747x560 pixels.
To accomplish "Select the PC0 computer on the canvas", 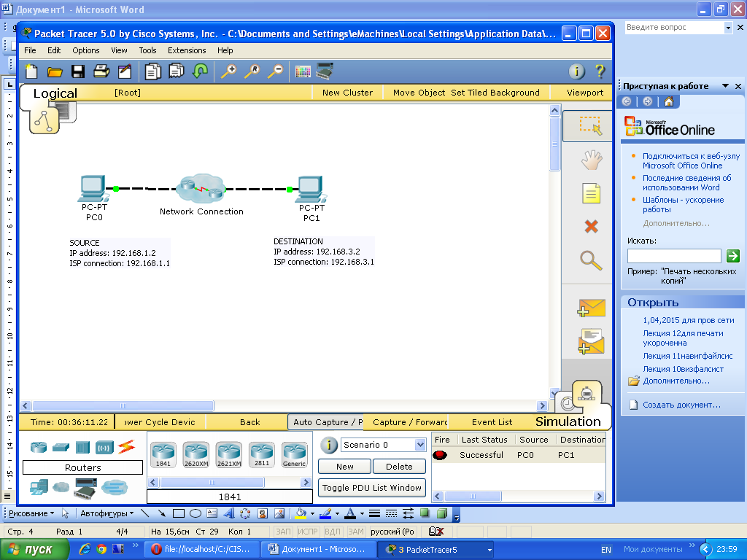I will click(93, 189).
